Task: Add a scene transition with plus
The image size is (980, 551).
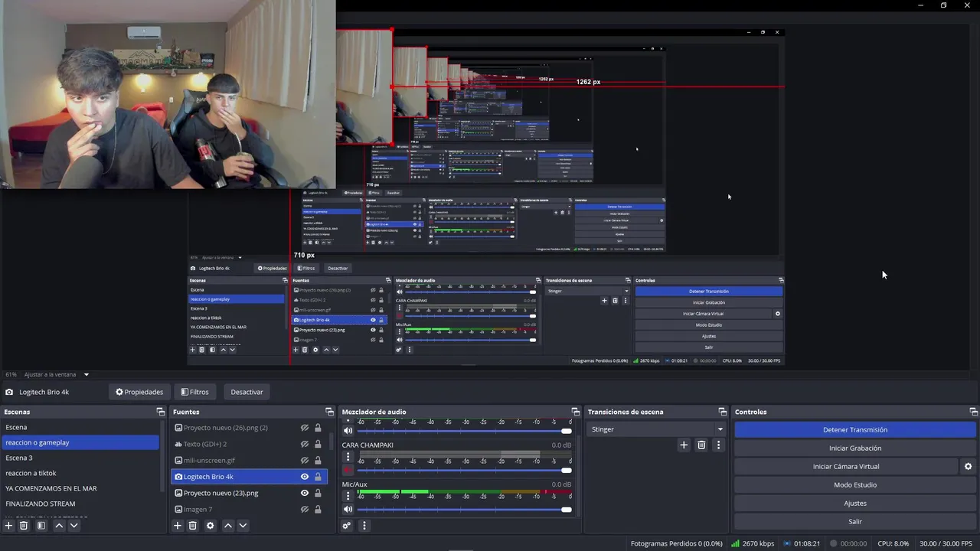Action: pyautogui.click(x=684, y=445)
